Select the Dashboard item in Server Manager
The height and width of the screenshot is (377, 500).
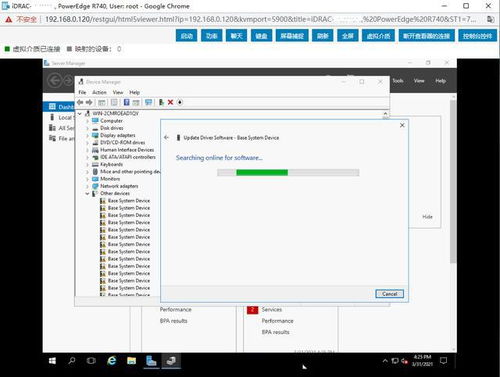point(59,107)
